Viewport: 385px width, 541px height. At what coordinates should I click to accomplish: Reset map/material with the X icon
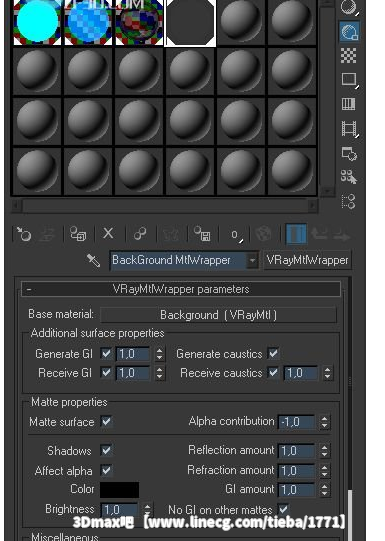click(108, 234)
